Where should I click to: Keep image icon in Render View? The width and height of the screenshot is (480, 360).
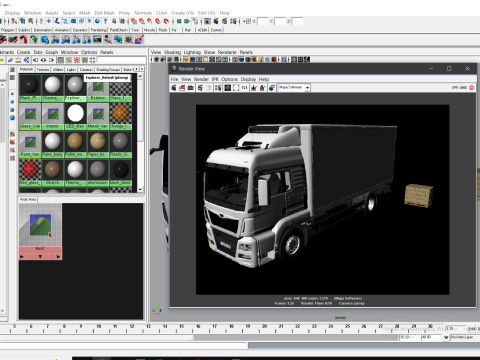coord(254,88)
